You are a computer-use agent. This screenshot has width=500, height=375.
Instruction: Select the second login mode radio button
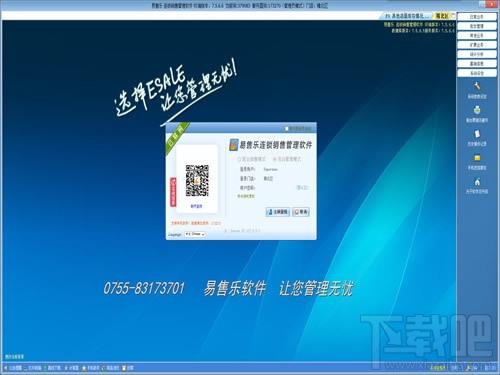click(x=275, y=159)
